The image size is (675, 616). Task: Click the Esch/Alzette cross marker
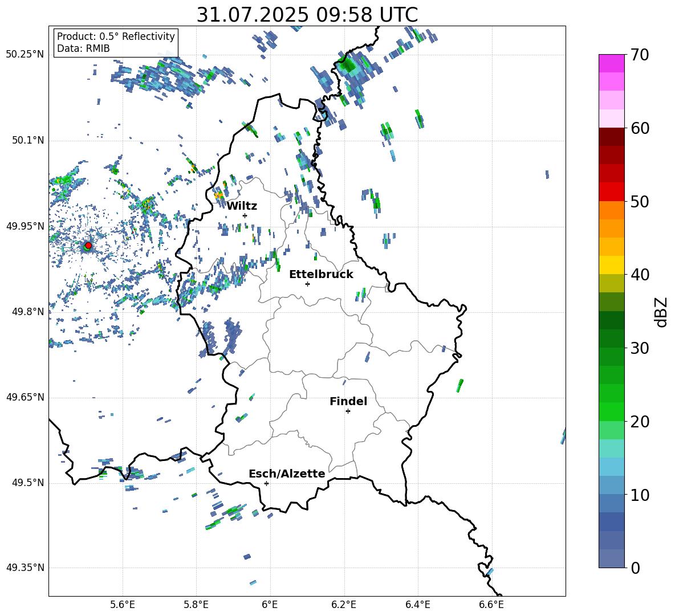266,483
